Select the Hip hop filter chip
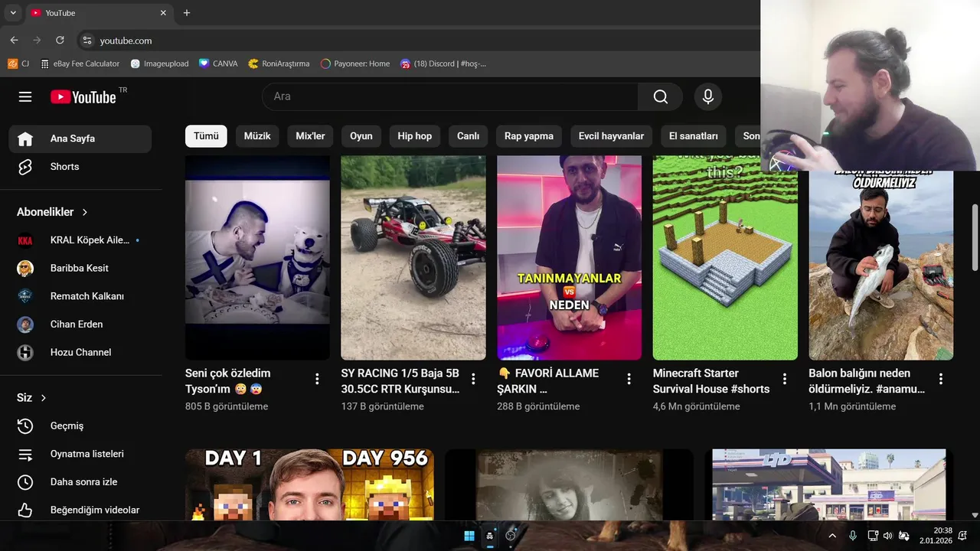980x551 pixels. tap(415, 136)
